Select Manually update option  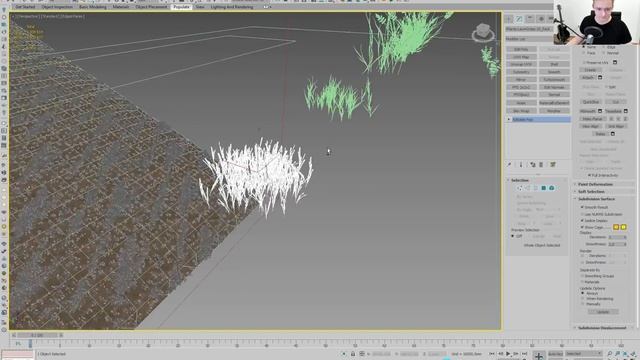click(x=582, y=304)
